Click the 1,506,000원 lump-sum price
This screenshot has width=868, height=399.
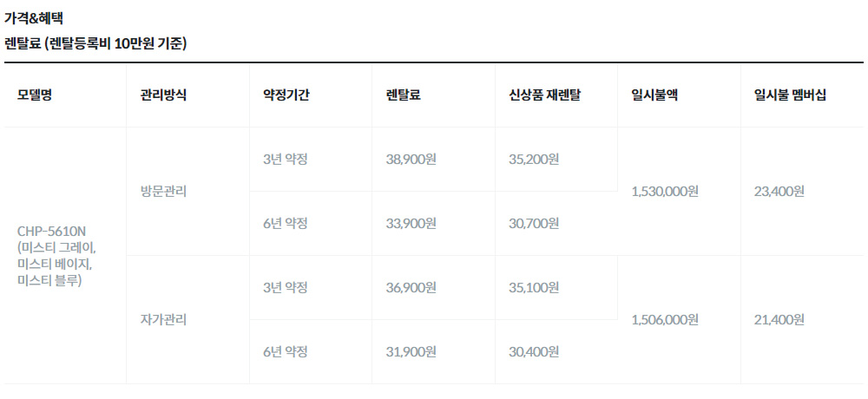pos(665,320)
